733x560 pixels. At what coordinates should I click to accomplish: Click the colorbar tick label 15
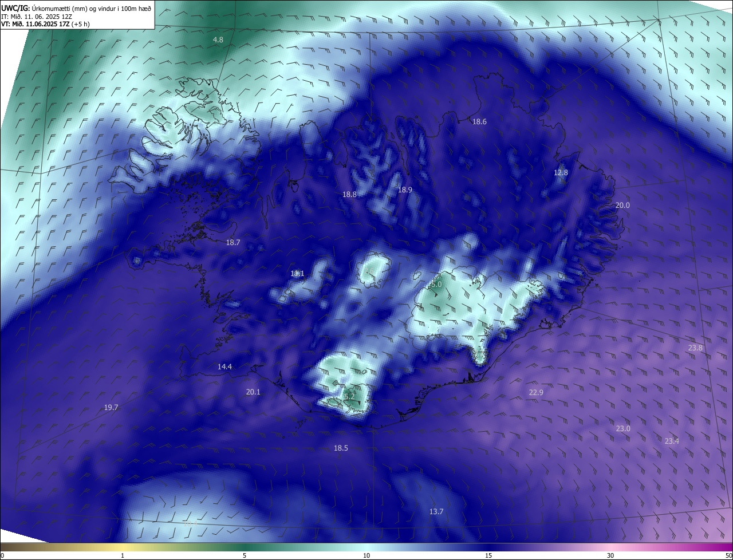click(488, 555)
